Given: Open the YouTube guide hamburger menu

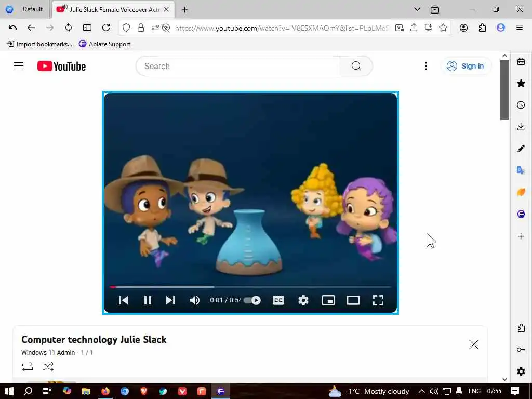Looking at the screenshot, I should 19,66.
